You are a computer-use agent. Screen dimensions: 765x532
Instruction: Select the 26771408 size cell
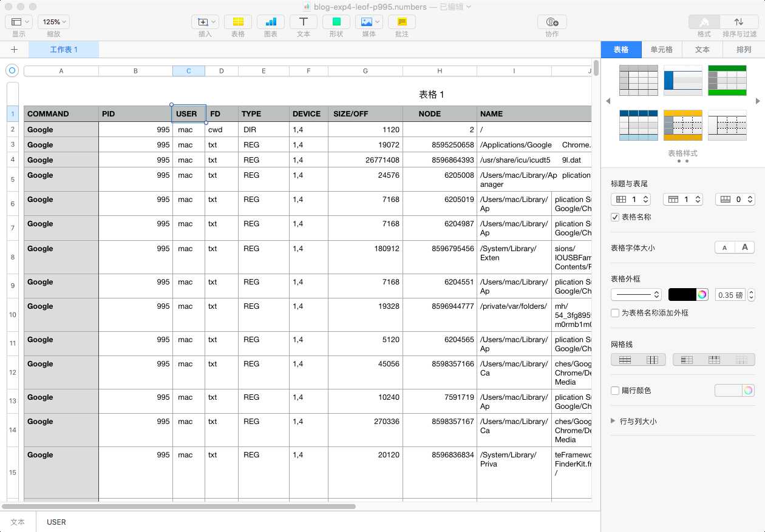pyautogui.click(x=365, y=160)
